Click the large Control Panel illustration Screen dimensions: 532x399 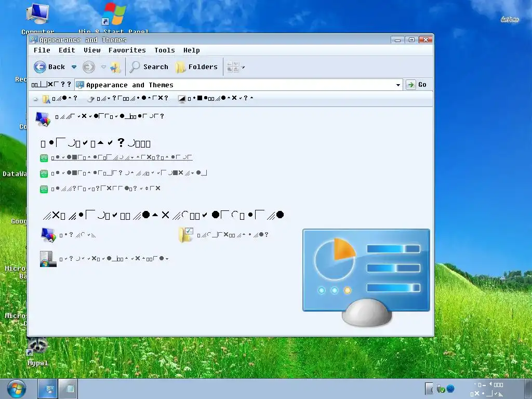[x=366, y=277]
